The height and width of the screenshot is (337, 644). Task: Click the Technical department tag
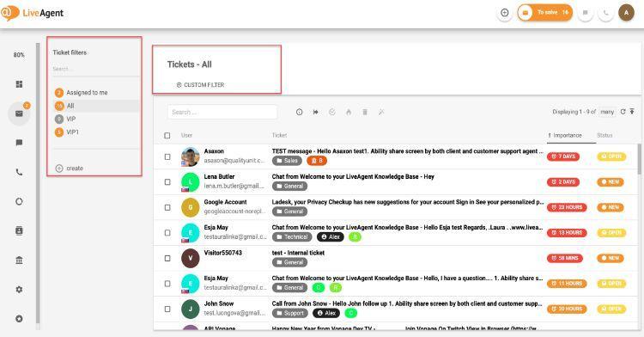pos(292,236)
